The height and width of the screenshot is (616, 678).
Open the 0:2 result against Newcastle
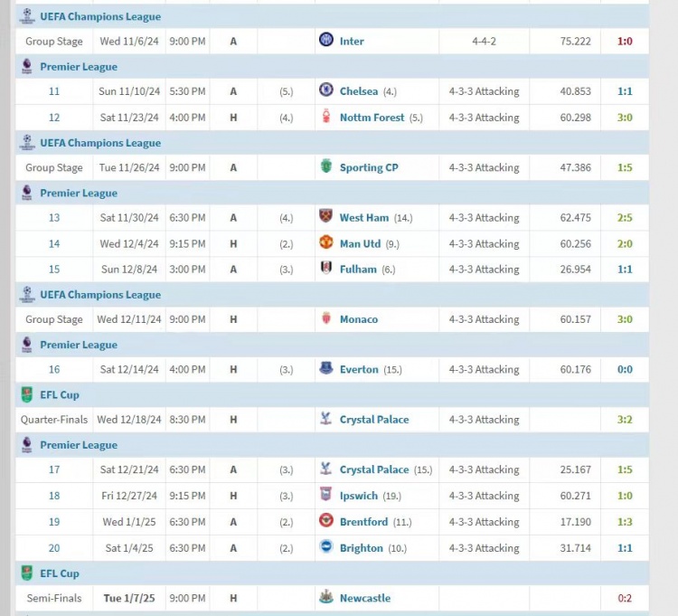click(x=625, y=598)
